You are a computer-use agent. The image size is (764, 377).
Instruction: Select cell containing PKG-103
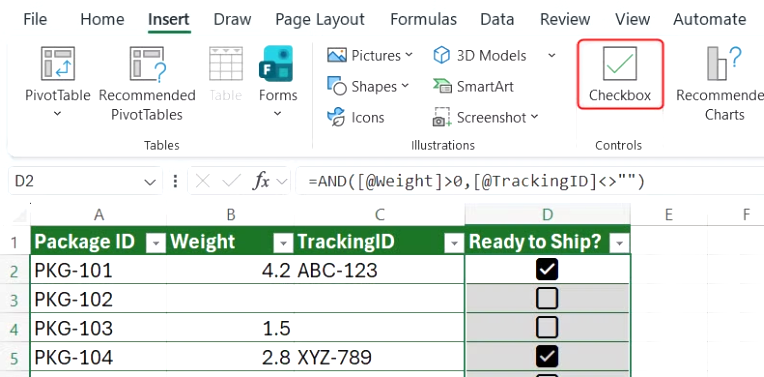pyautogui.click(x=99, y=328)
